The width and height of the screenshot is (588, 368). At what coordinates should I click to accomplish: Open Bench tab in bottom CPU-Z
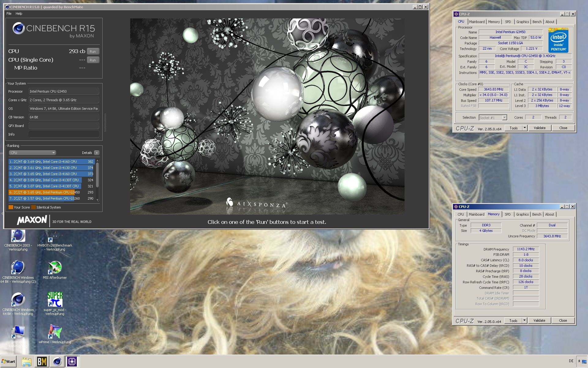coord(537,214)
